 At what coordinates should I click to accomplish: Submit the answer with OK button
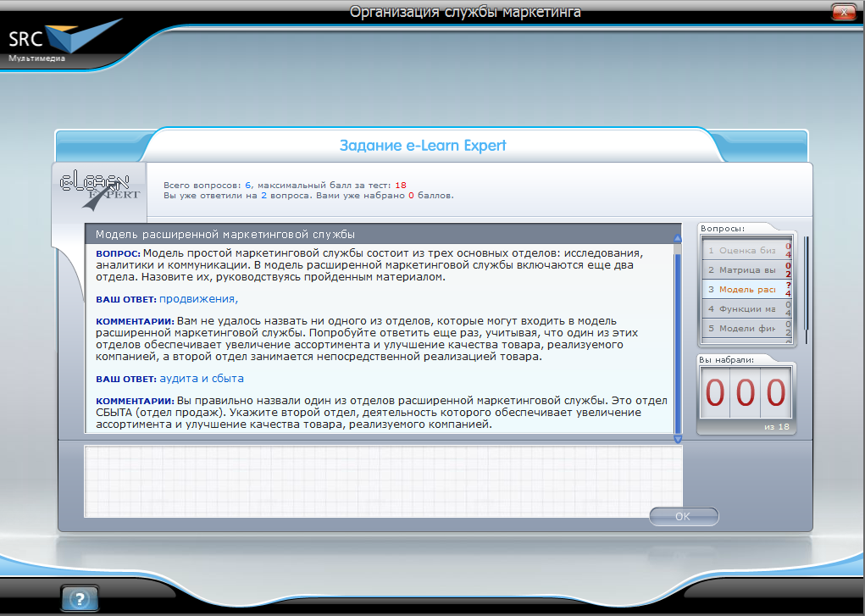684,517
